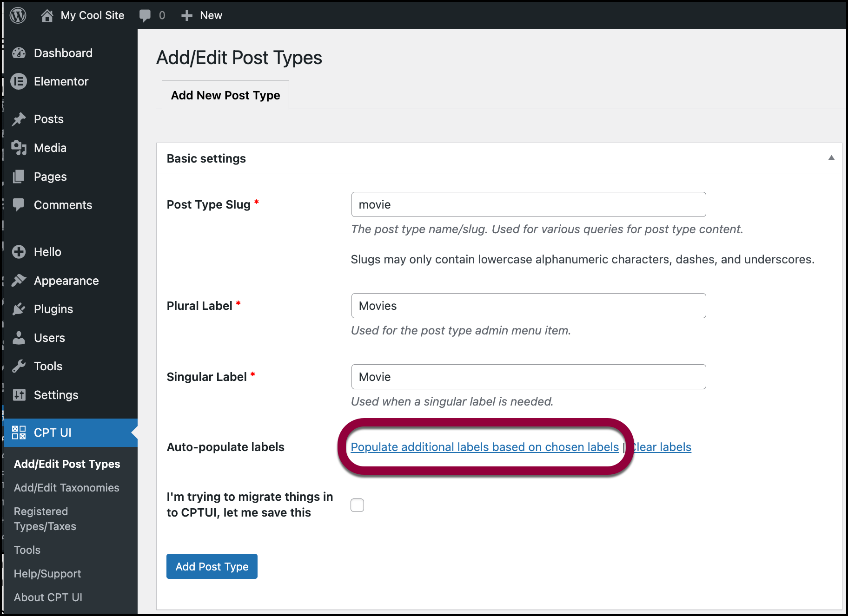
Task: Open Registered Types/Taxes submenu item
Action: click(x=45, y=519)
